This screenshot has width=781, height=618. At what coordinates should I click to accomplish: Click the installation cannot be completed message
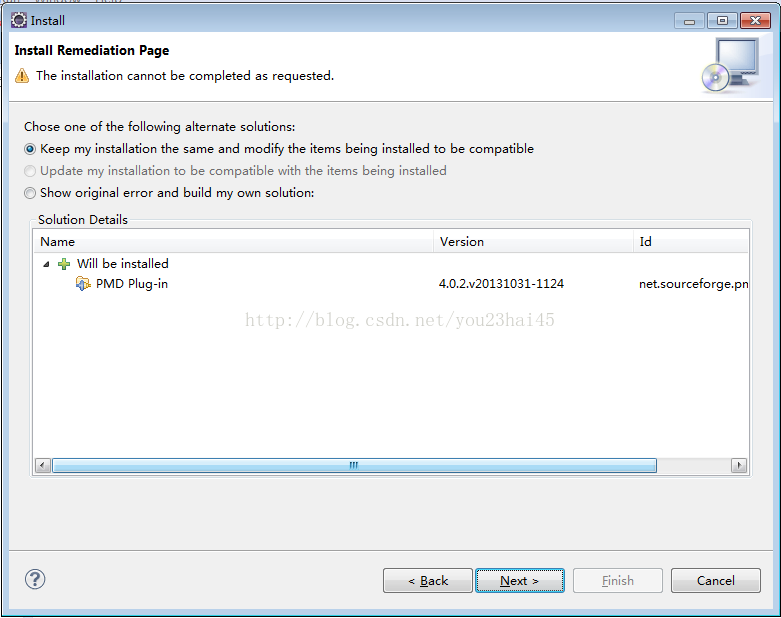(185, 76)
